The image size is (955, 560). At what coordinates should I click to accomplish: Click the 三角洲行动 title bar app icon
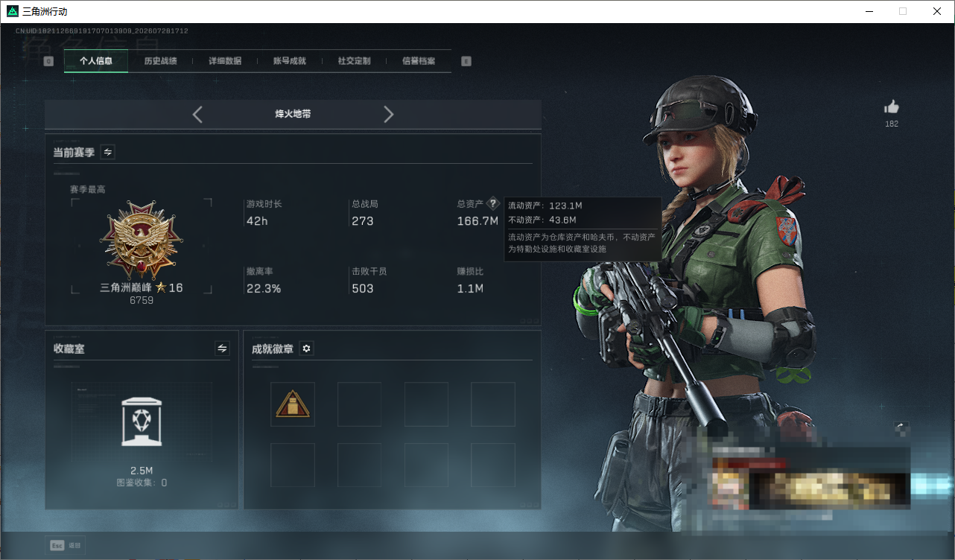pyautogui.click(x=13, y=11)
